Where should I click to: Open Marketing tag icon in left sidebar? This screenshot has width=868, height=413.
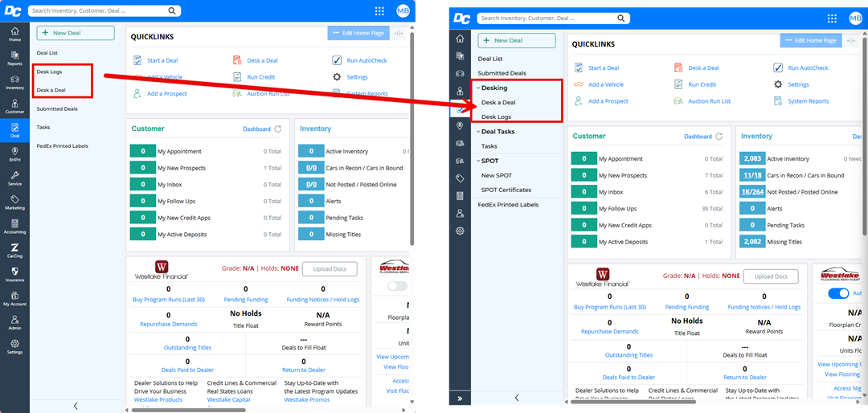(15, 202)
